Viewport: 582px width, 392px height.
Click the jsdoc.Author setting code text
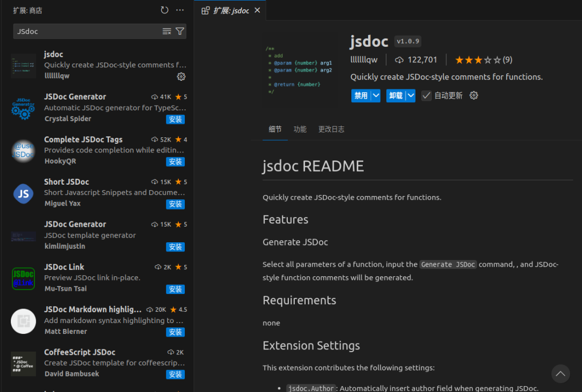tap(311, 388)
